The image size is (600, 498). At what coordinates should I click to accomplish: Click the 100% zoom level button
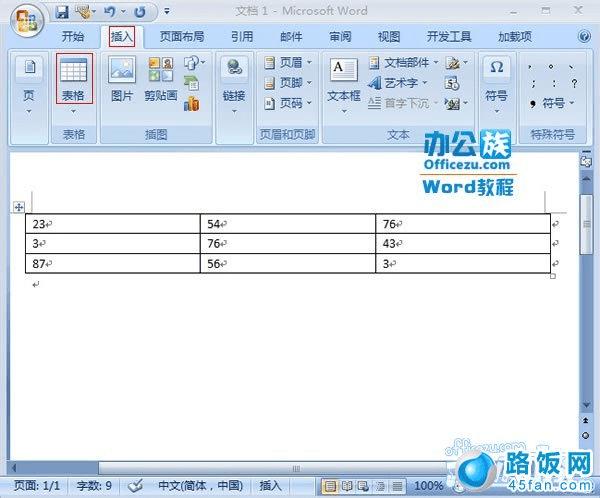click(x=428, y=486)
